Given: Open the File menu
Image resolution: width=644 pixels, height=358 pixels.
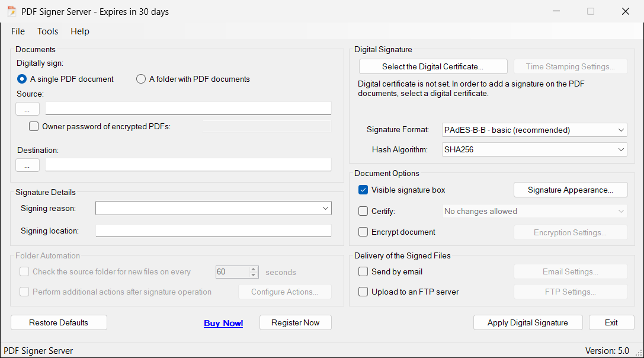Looking at the screenshot, I should click(18, 31).
